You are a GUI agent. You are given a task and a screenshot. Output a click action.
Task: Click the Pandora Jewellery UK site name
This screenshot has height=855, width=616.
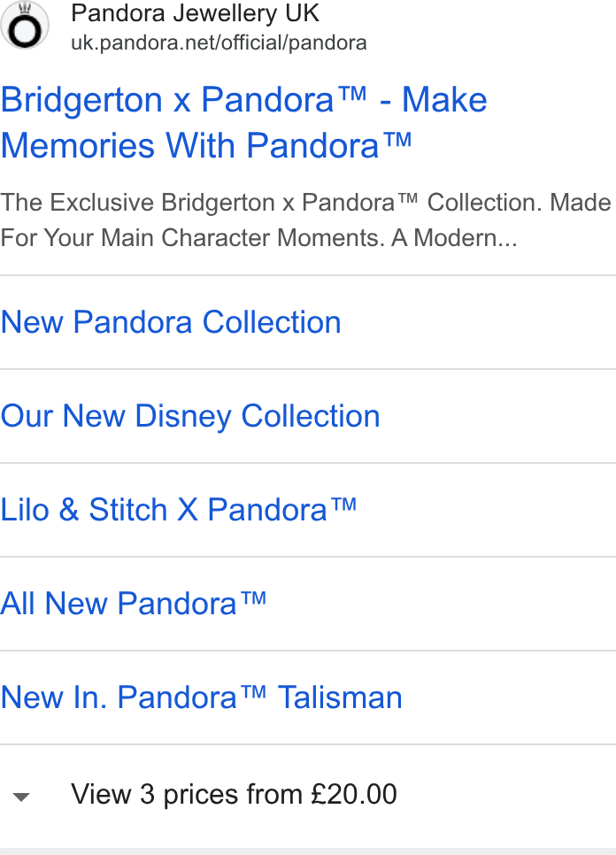click(x=196, y=13)
